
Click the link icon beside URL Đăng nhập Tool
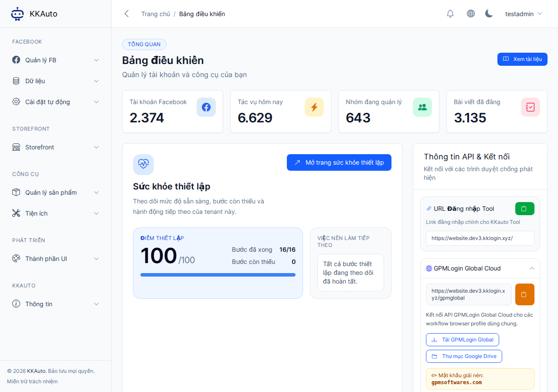click(x=429, y=209)
